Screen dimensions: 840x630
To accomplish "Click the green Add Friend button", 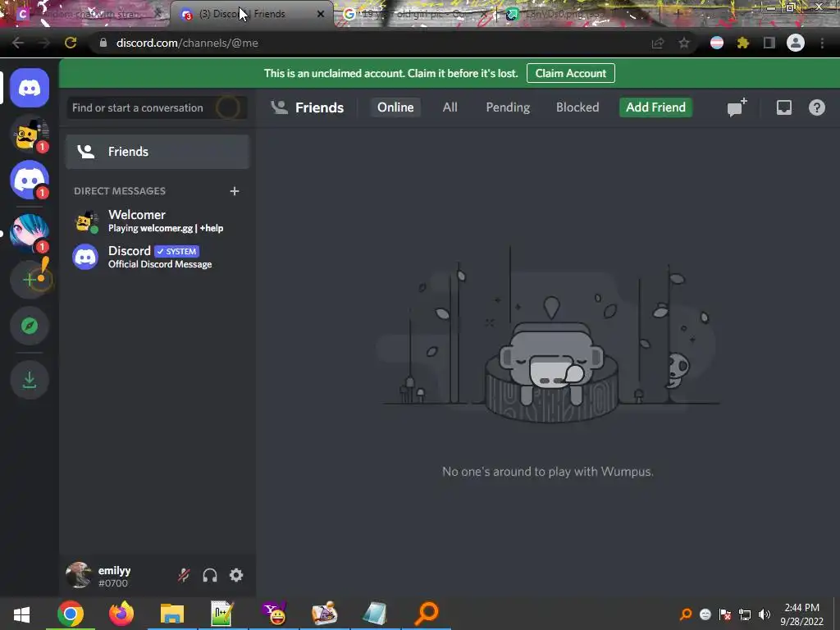I will 655,107.
